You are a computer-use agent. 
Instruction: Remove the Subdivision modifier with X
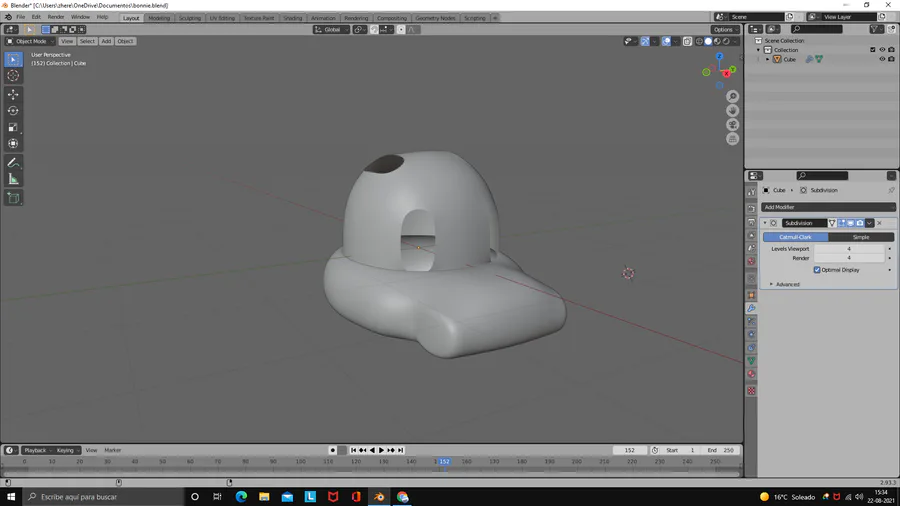click(879, 223)
